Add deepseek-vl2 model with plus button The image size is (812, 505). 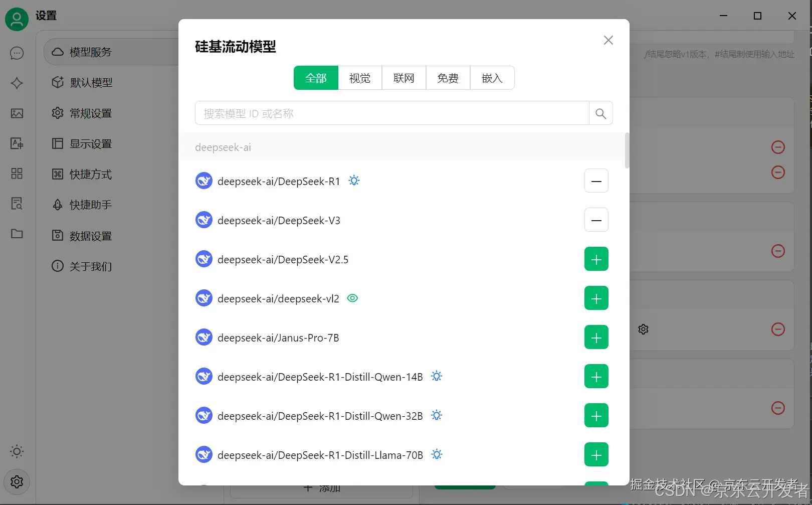(x=596, y=298)
